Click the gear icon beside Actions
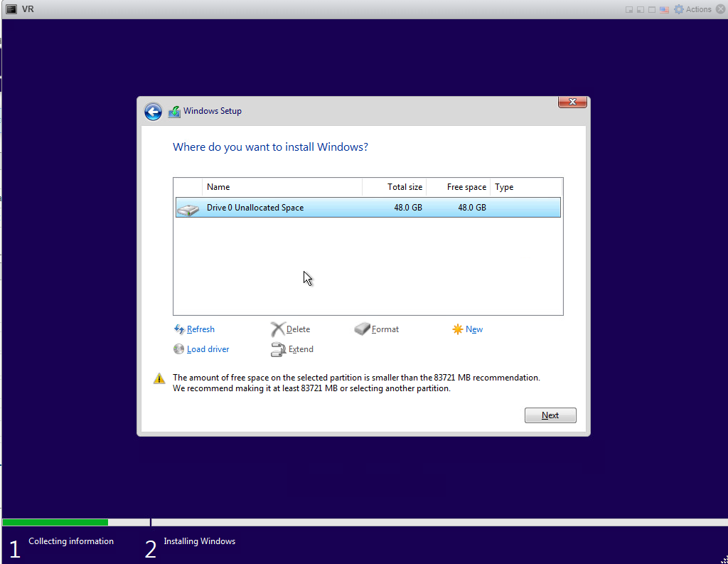The height and width of the screenshot is (564, 728). [x=679, y=9]
